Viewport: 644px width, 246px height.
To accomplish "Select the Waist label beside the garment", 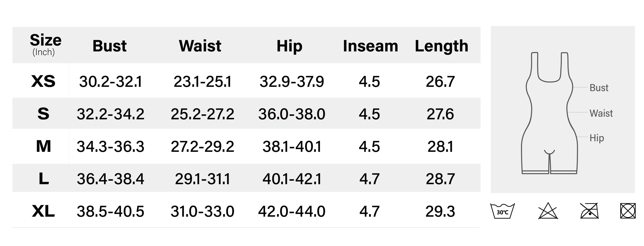I will tap(601, 113).
